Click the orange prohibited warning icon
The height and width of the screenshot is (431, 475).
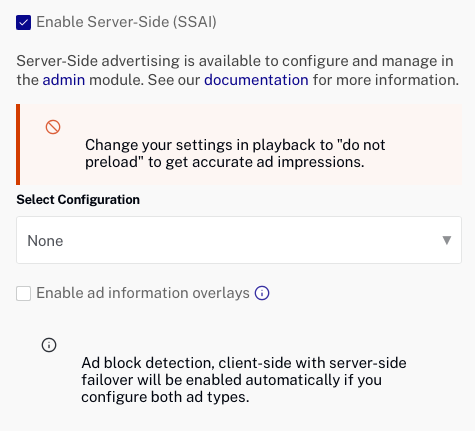(x=53, y=127)
